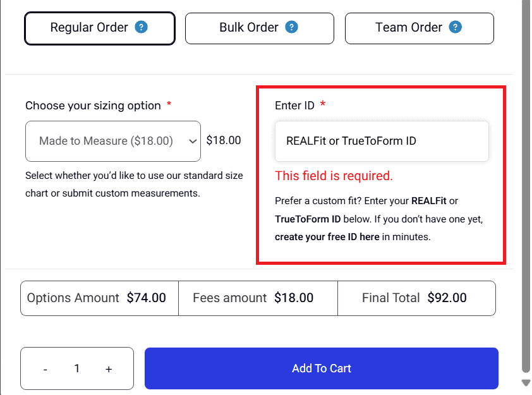532x395 pixels.
Task: Follow the 'create your free ID here' link
Action: (327, 238)
